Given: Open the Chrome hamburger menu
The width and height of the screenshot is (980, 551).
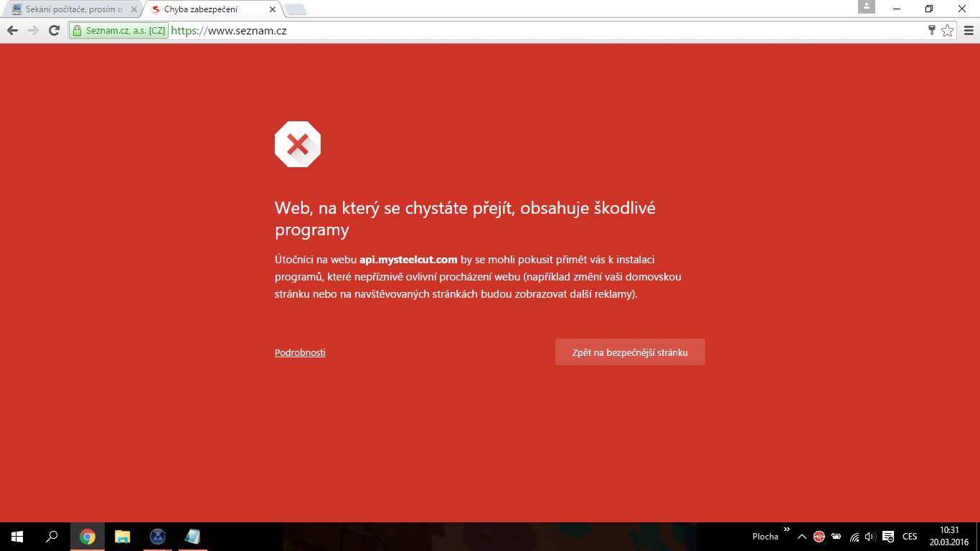Looking at the screenshot, I should 969,30.
